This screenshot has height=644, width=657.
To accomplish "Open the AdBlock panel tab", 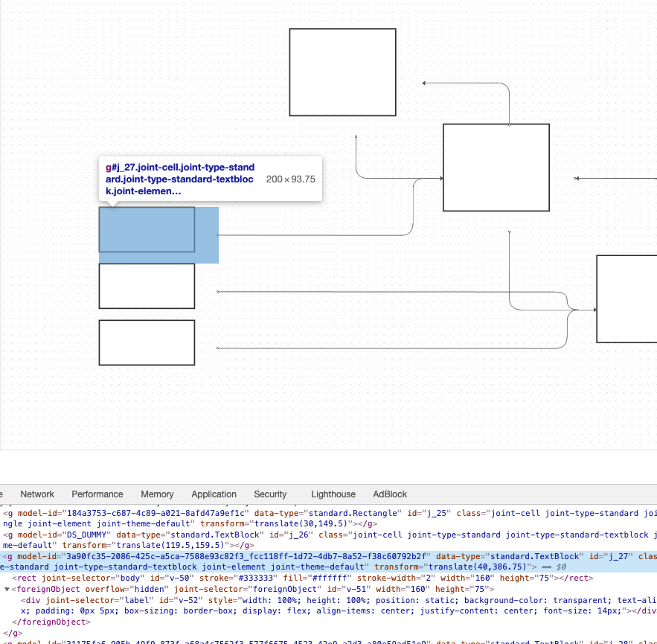I will (390, 494).
